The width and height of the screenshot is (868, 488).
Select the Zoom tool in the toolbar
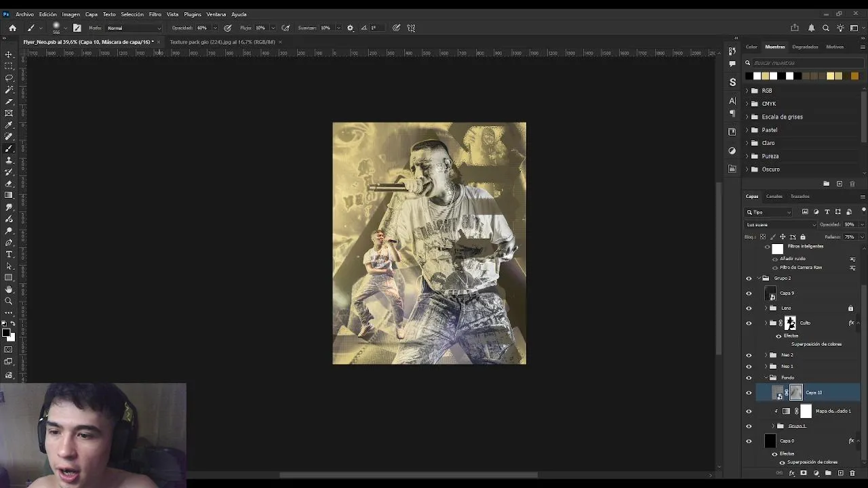pyautogui.click(x=9, y=301)
